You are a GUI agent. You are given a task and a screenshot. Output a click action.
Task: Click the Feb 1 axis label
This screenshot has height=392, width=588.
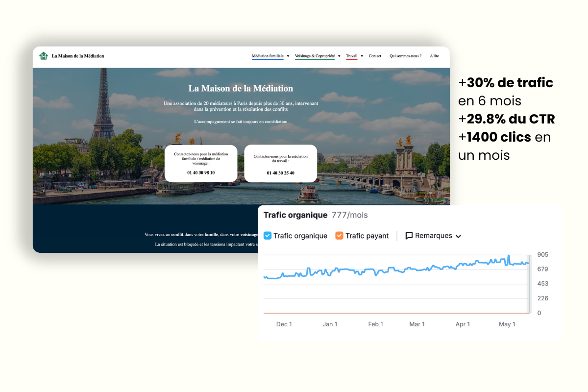click(x=376, y=324)
